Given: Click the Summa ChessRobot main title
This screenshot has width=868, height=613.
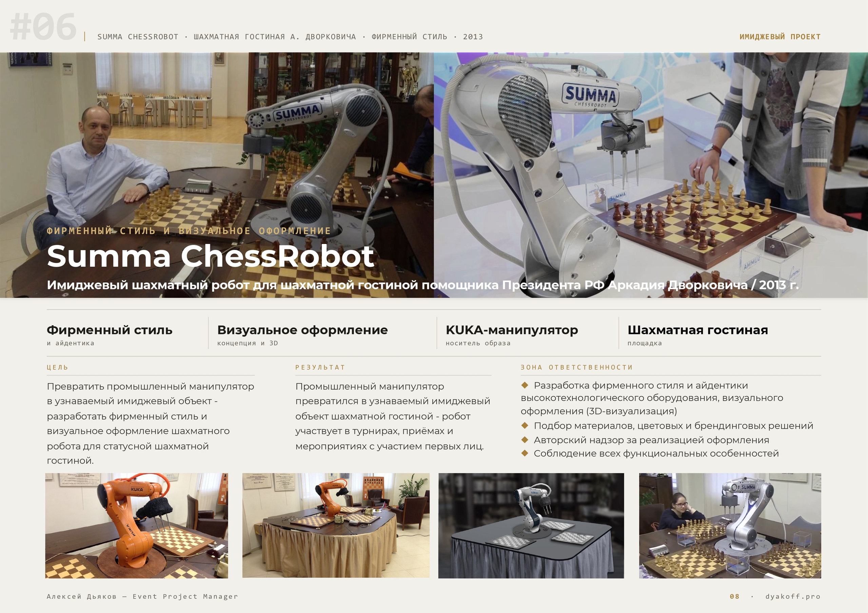Looking at the screenshot, I should (211, 256).
